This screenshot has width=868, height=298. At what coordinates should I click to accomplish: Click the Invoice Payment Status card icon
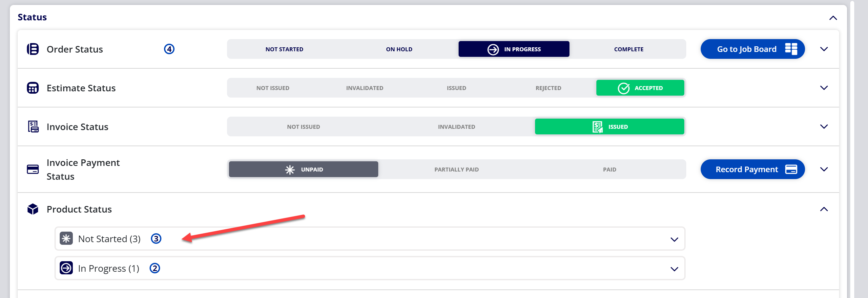33,169
